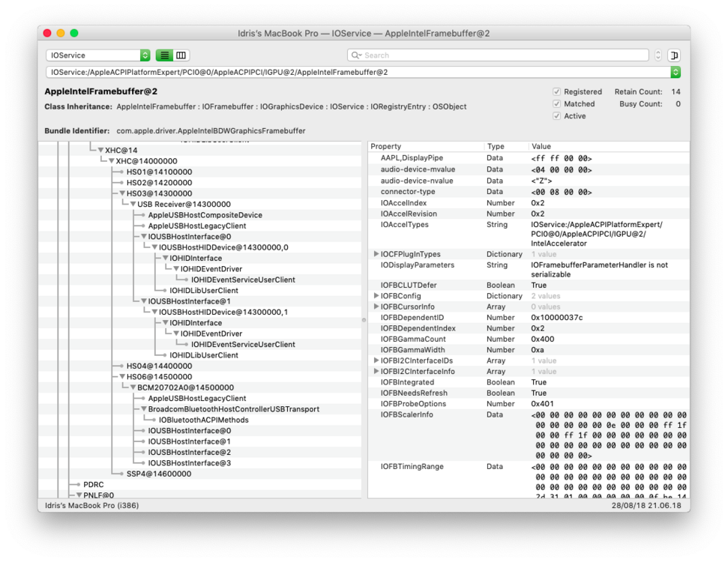This screenshot has height=562, width=728.
Task: Collapse the XHC@14 tree node
Action: pos(100,151)
